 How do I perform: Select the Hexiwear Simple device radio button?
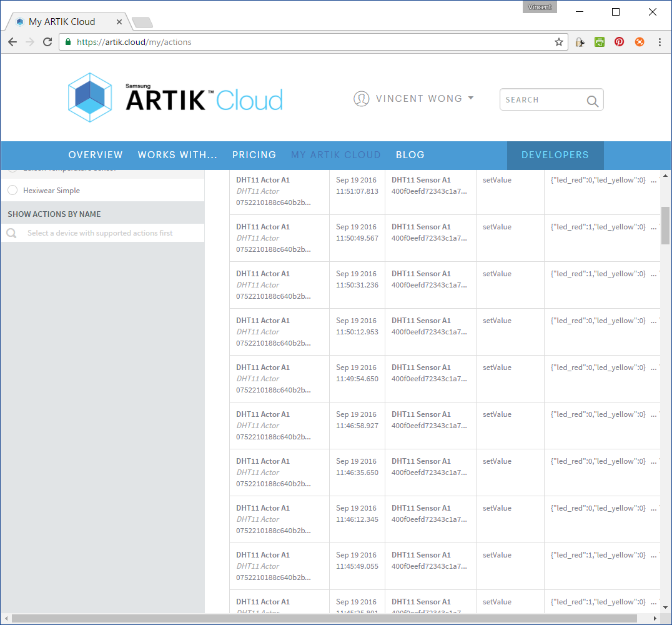click(12, 191)
